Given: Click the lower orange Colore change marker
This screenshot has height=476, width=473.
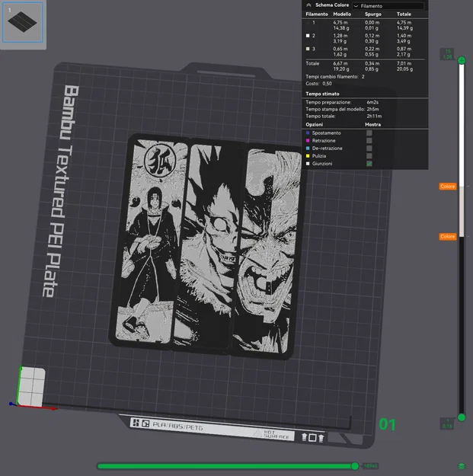Looking at the screenshot, I should pos(448,237).
